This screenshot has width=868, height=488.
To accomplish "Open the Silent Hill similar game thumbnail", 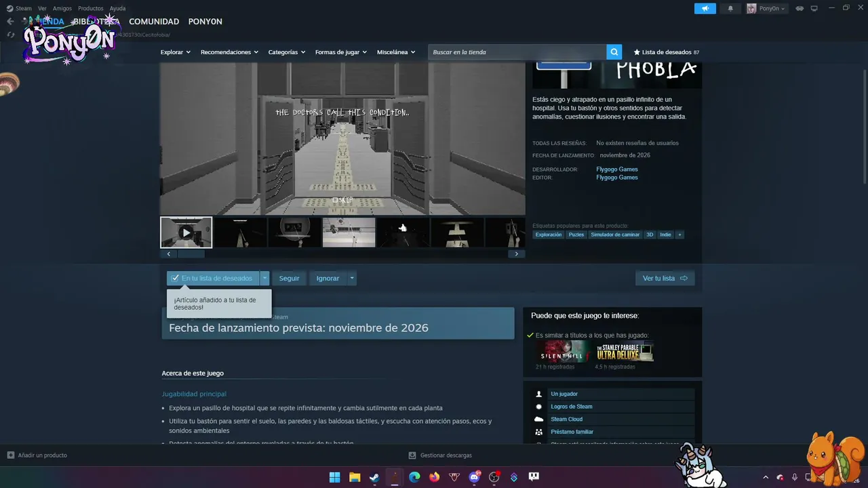I will [x=563, y=351].
